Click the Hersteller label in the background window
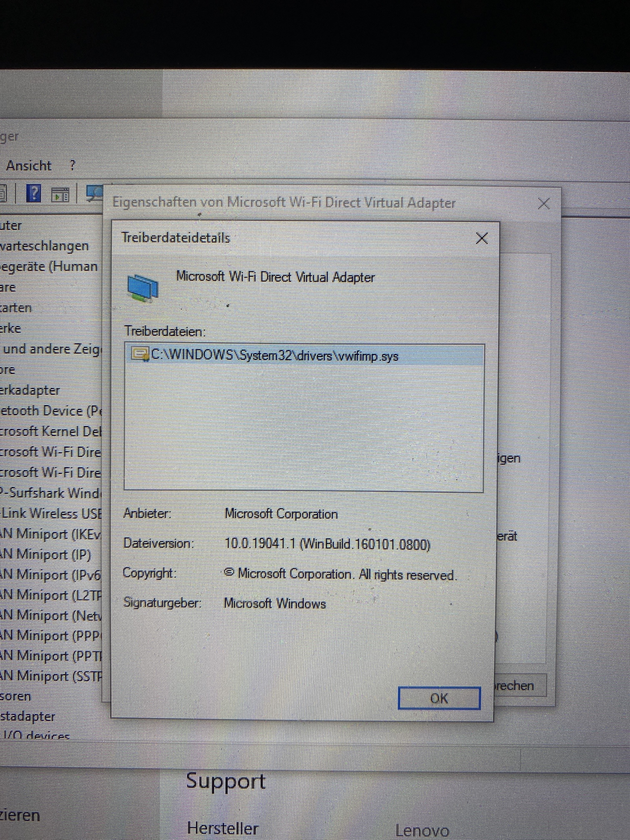Screen dimensions: 630x840 (223, 828)
